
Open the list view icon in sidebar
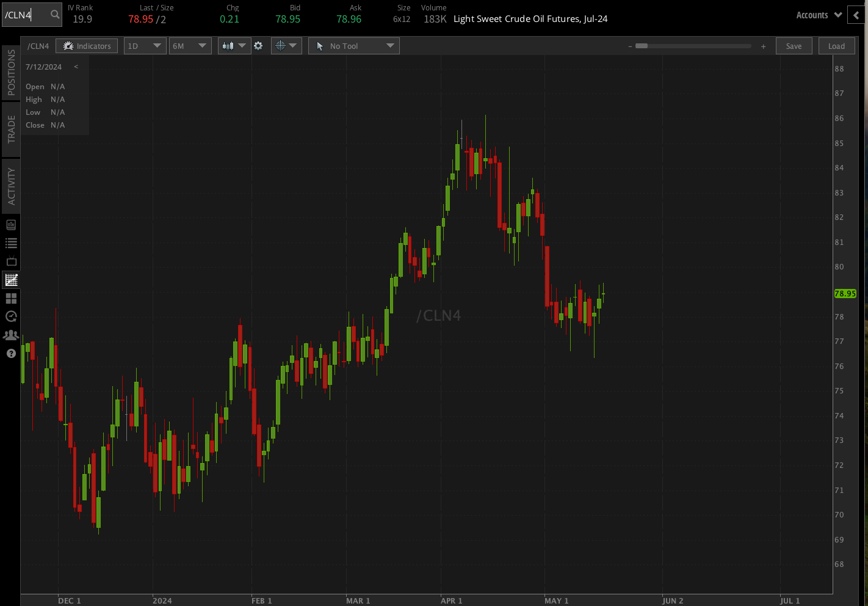11,243
